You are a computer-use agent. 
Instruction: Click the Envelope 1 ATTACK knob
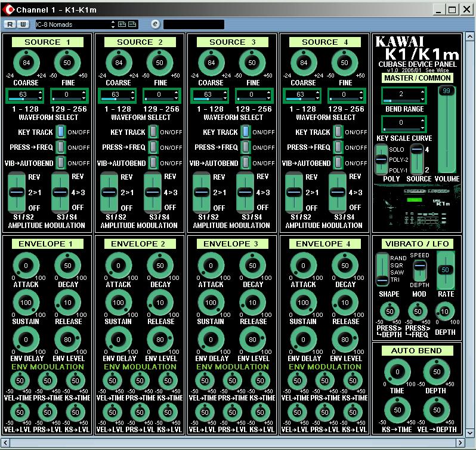pos(26,266)
